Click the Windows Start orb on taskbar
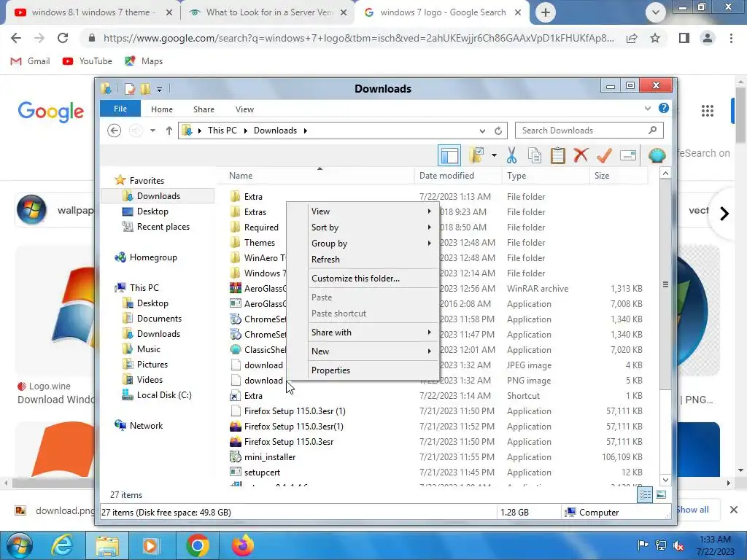This screenshot has width=747, height=560. 20,545
